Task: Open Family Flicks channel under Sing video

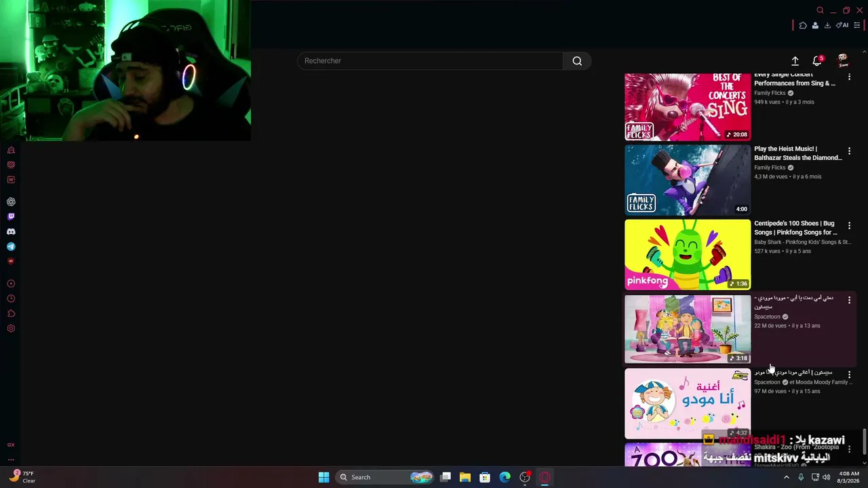Action: click(770, 93)
